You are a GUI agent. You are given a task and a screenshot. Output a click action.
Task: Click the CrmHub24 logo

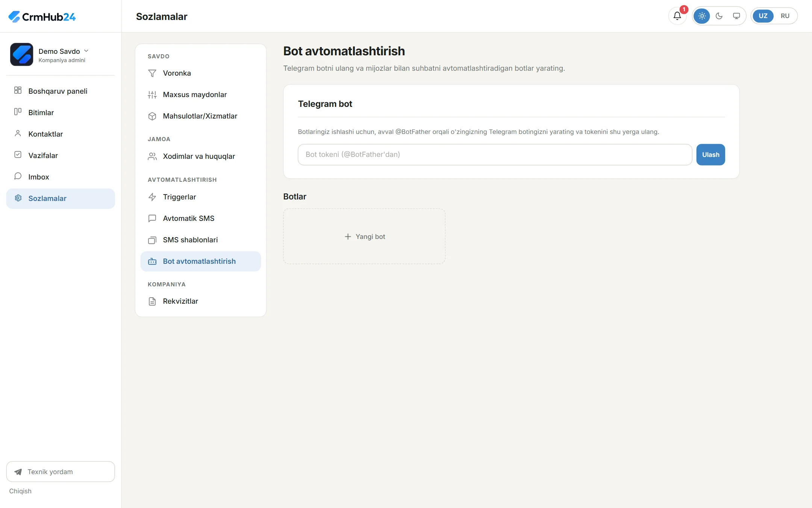[x=42, y=17]
